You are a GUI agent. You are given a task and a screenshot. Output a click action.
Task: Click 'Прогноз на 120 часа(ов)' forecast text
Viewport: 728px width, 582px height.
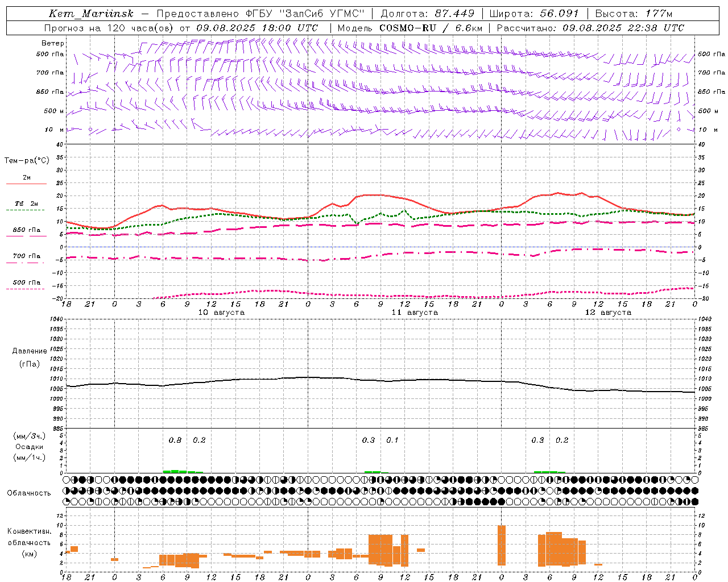110,28
